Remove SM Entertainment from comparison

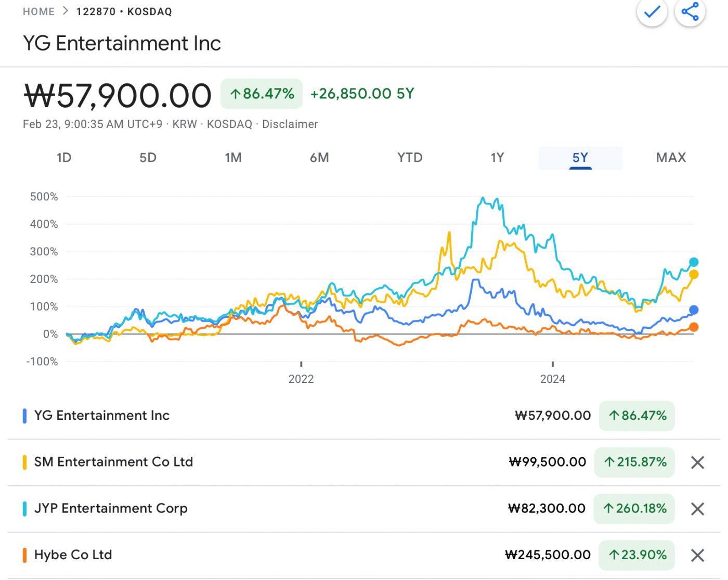tap(697, 462)
